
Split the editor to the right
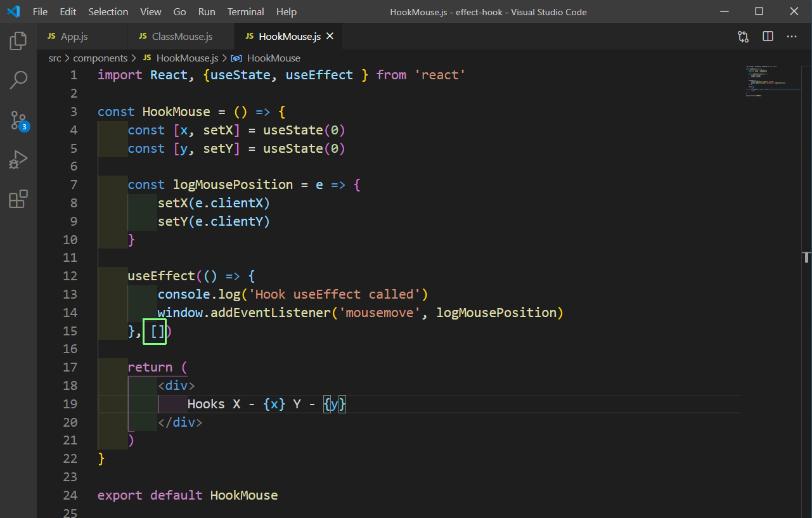point(768,37)
